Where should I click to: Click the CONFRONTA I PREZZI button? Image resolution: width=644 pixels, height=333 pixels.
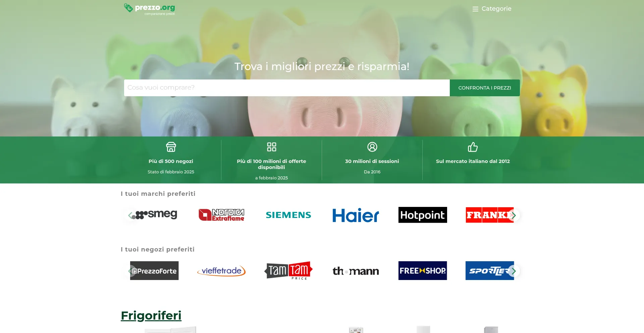485,88
